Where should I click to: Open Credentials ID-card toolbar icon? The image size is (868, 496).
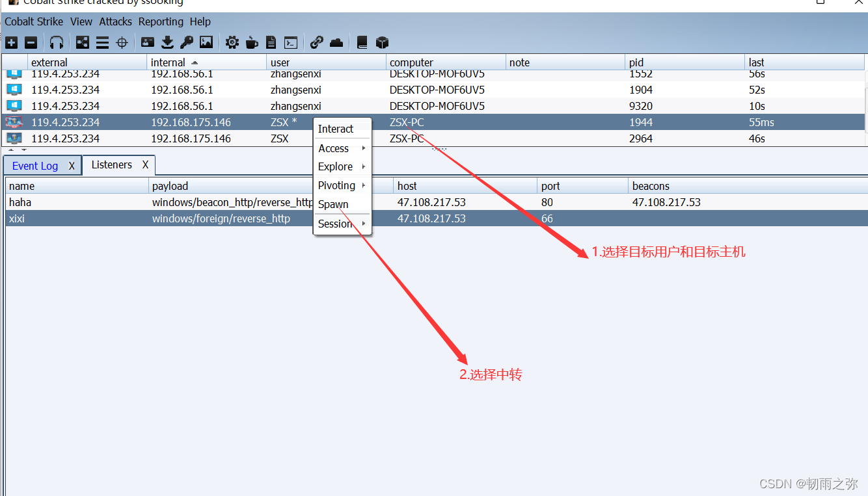(148, 43)
